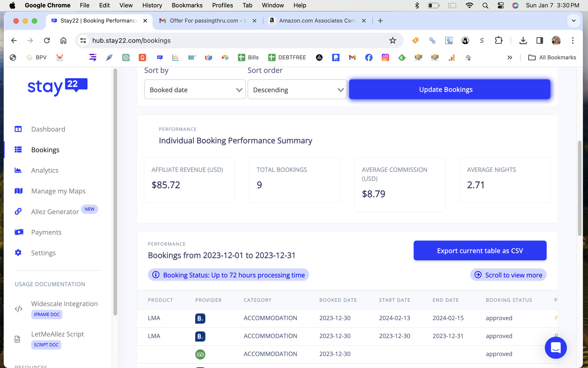The width and height of the screenshot is (588, 368).
Task: Open the File menu
Action: (85, 5)
